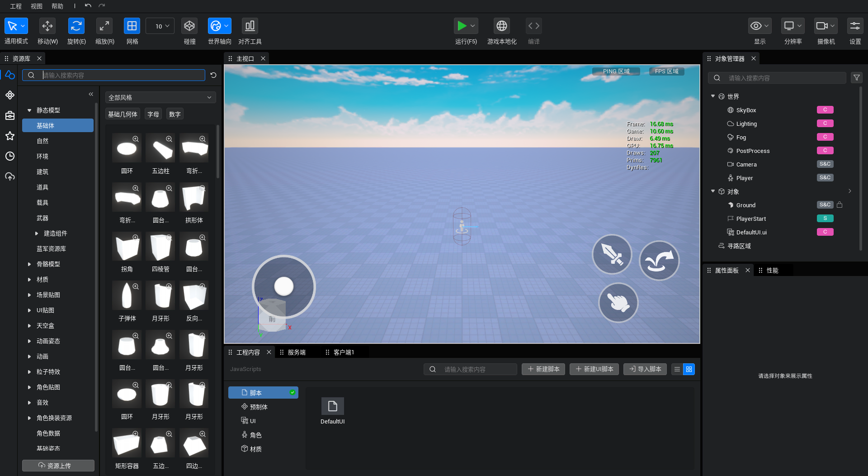The height and width of the screenshot is (476, 868).
Task: Click the 新建UI脚本 button
Action: pyautogui.click(x=594, y=369)
